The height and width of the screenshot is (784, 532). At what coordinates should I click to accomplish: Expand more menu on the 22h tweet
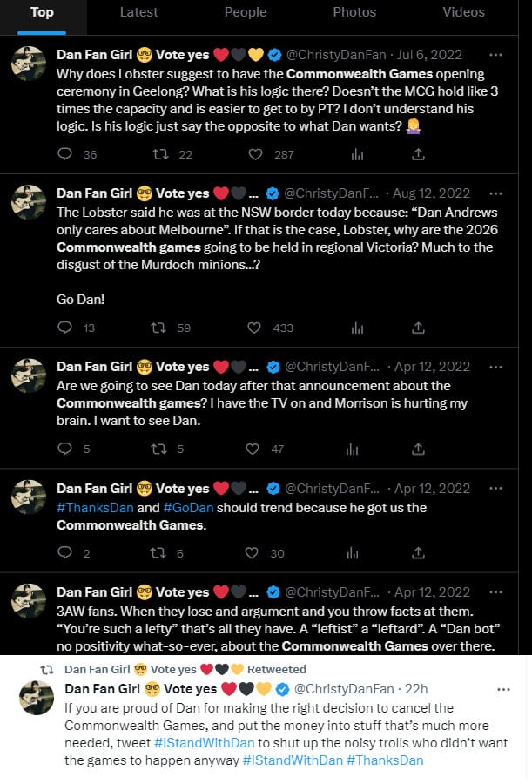point(503,689)
